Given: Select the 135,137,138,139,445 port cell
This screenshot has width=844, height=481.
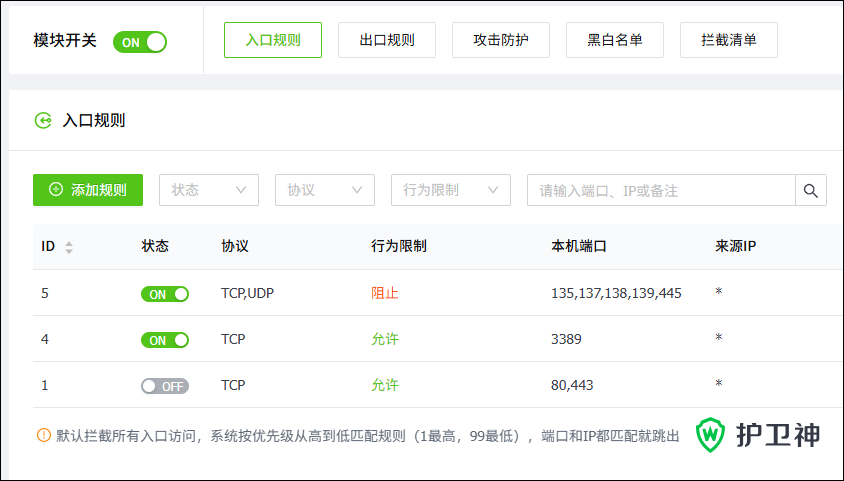Looking at the screenshot, I should (616, 293).
